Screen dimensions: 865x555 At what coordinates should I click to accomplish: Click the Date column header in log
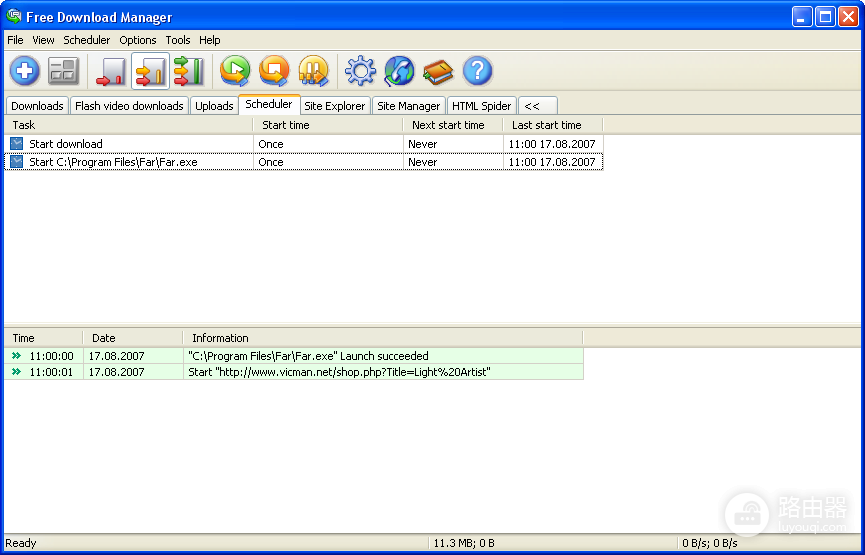coord(133,338)
